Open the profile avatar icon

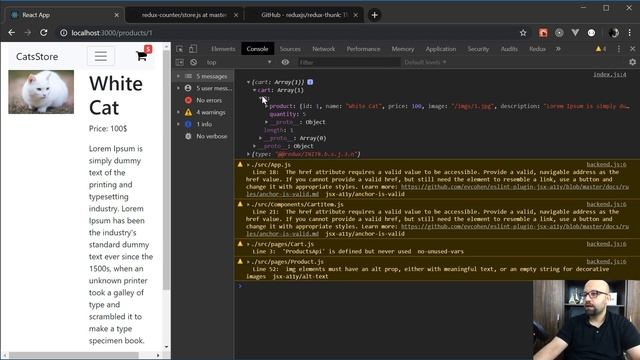pos(613,33)
